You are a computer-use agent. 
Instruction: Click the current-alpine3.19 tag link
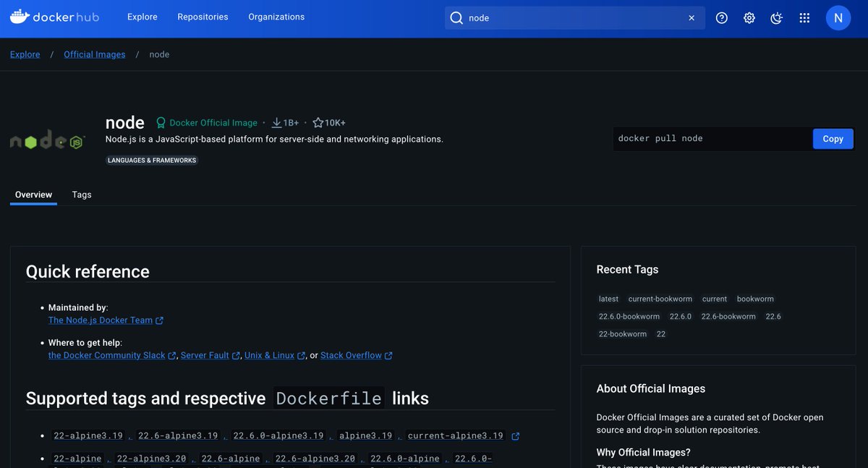point(455,436)
